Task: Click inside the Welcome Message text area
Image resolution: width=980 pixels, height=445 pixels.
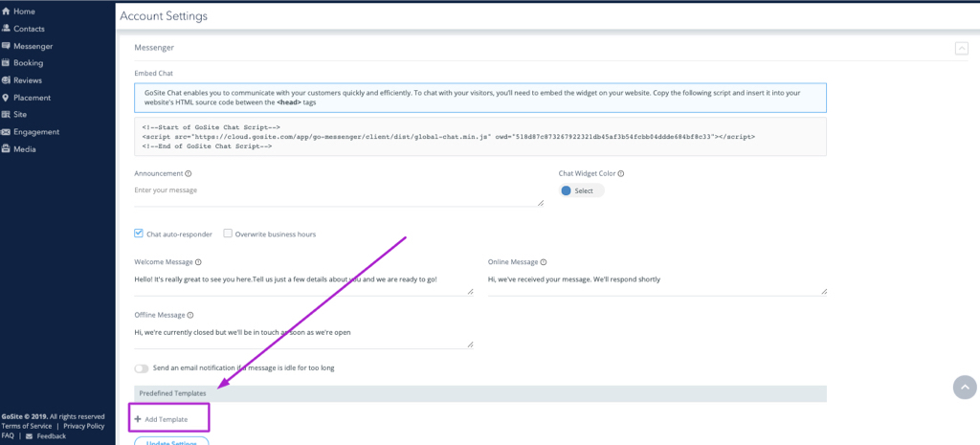Action: pos(303,283)
